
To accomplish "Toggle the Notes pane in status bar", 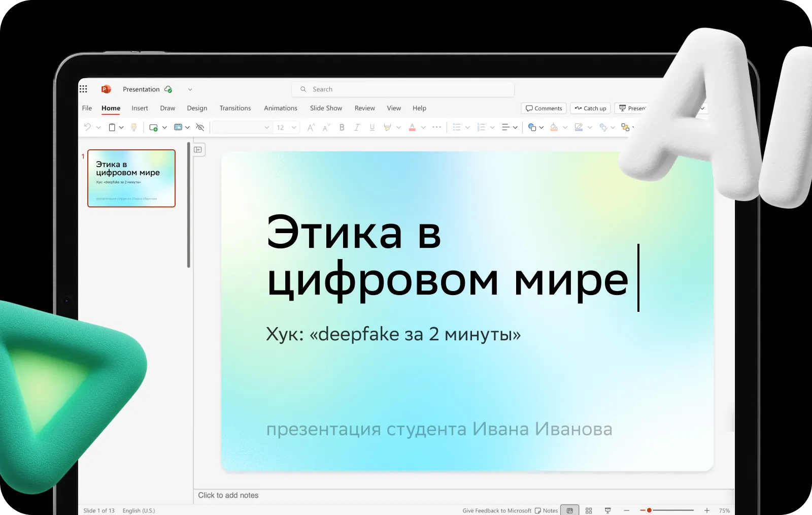I will point(546,510).
